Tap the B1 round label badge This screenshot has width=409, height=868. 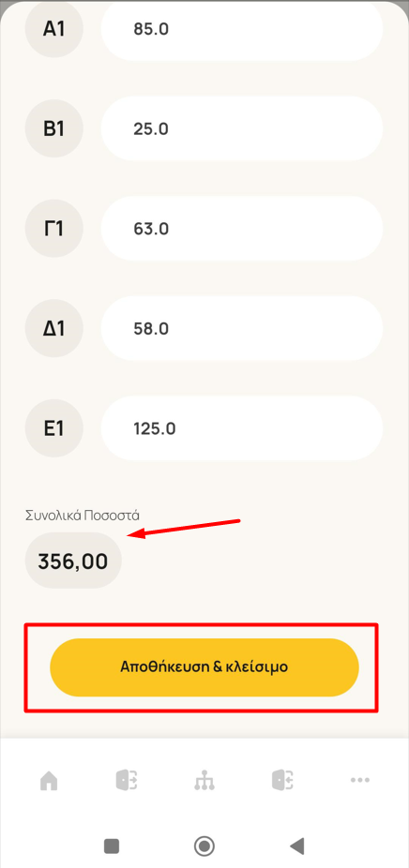(54, 128)
